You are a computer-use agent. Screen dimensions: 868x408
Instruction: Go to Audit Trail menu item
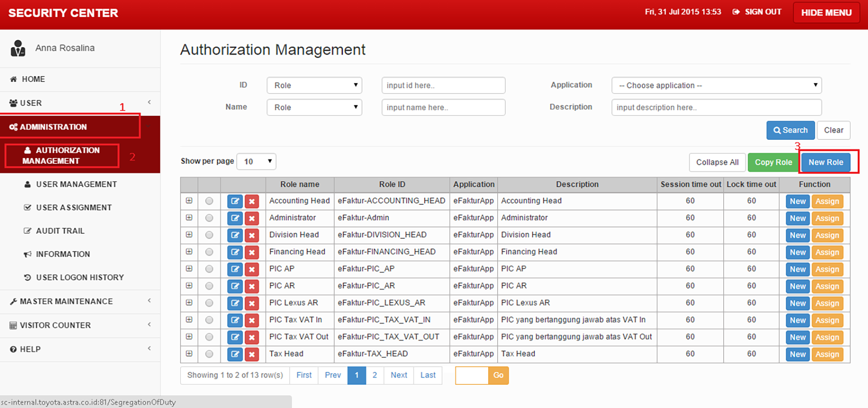pyautogui.click(x=60, y=231)
